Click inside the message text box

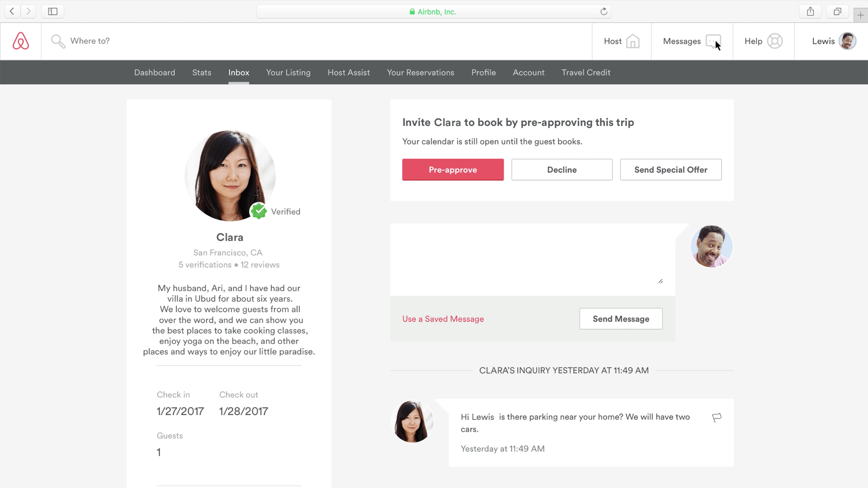tap(532, 259)
